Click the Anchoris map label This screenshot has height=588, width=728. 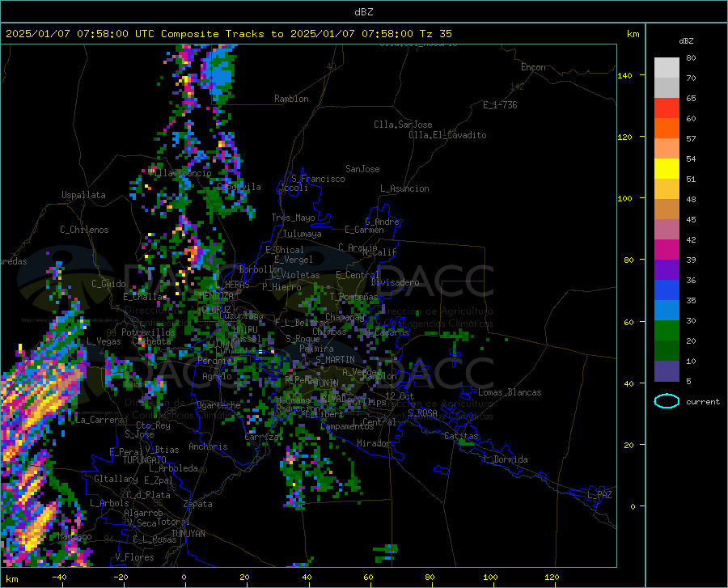208,446
